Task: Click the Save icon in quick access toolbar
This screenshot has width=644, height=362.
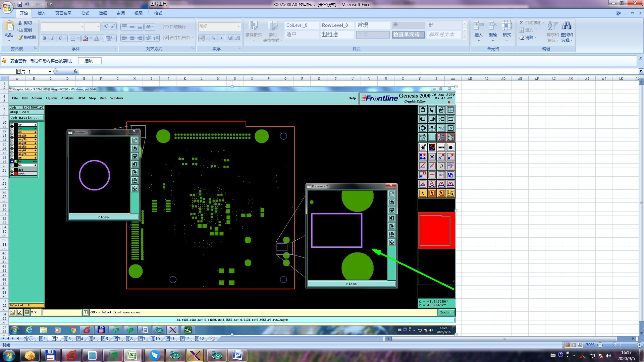Action: (20, 4)
